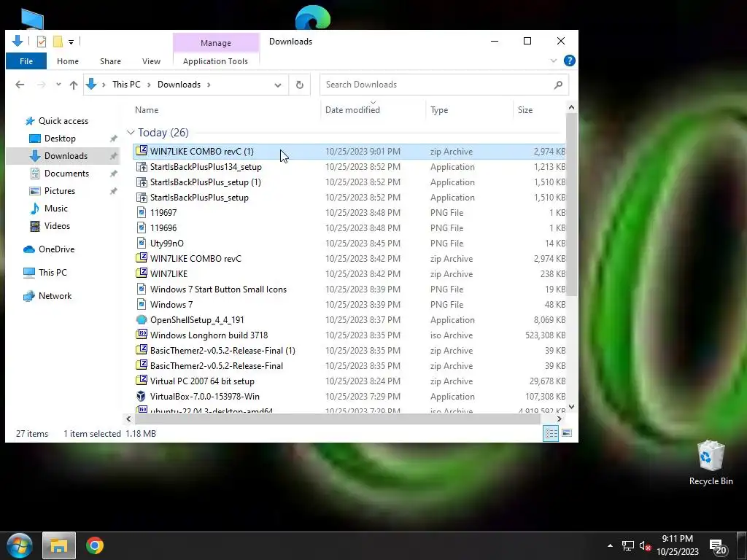This screenshot has width=747, height=560.
Task: Select BasicThemer2-v0.5.2-Release-Final zip icon
Action: click(142, 365)
